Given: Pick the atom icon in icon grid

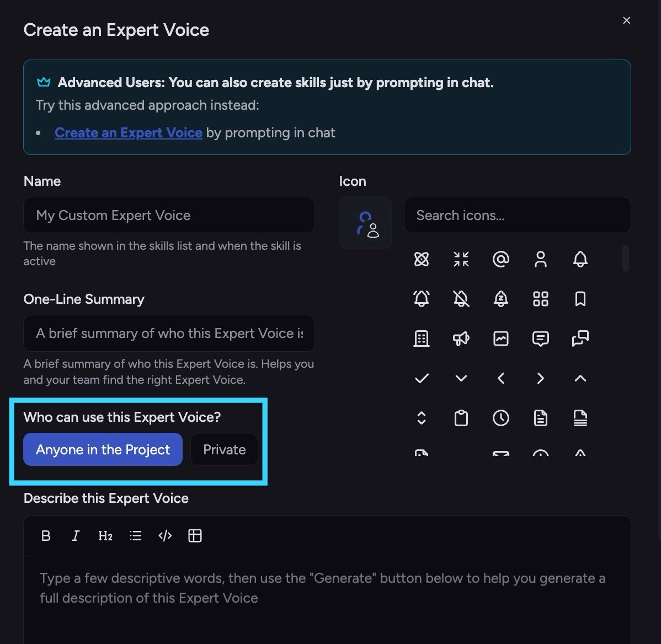Looking at the screenshot, I should pyautogui.click(x=421, y=259).
